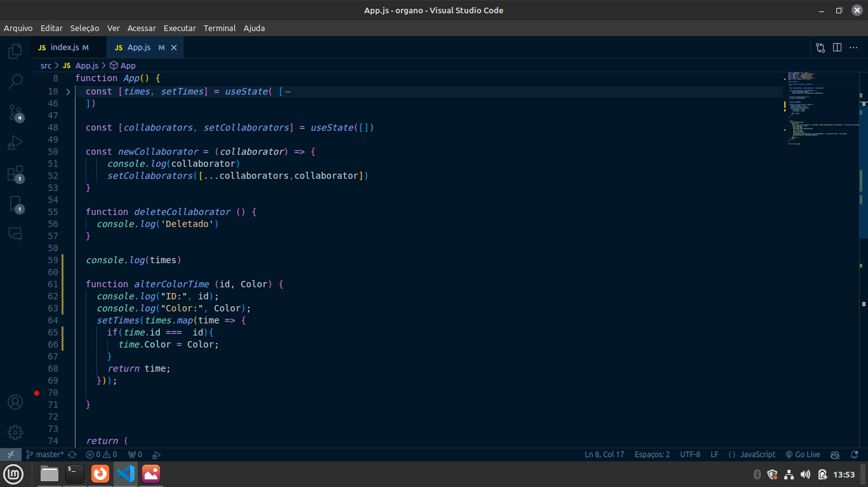Open Editar menu

(51, 28)
